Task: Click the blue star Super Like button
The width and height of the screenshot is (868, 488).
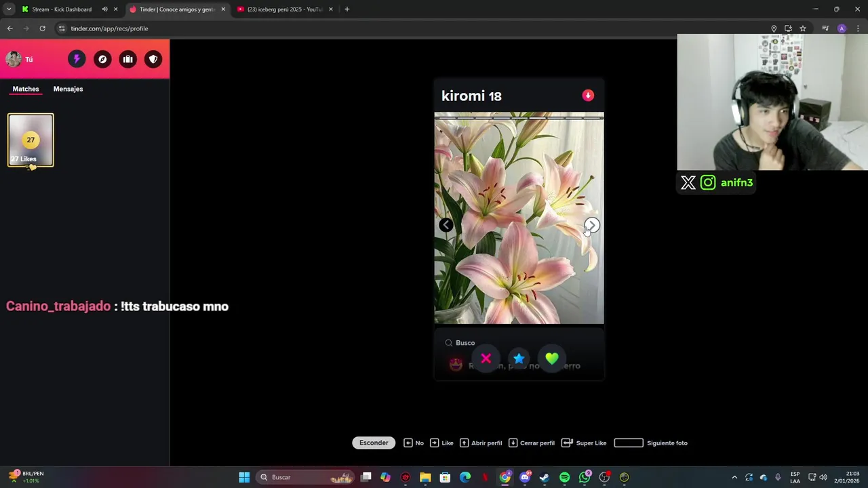Action: tap(519, 359)
